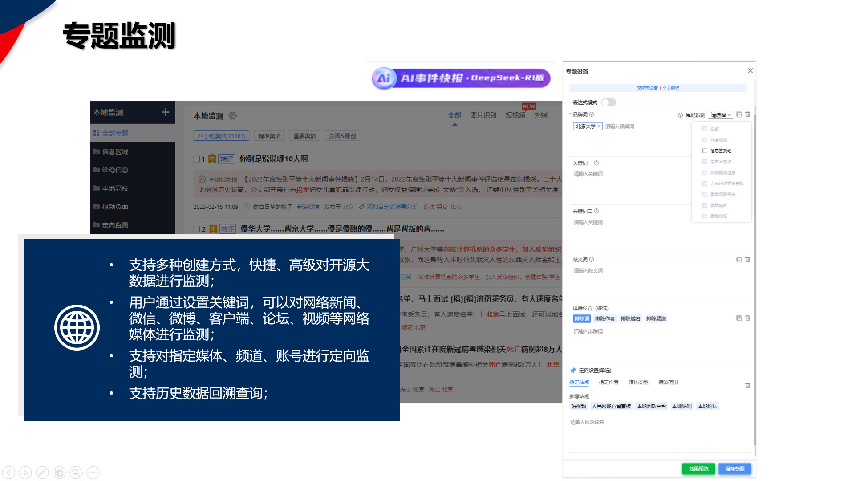Click the next slide arrow icon

coord(25,472)
